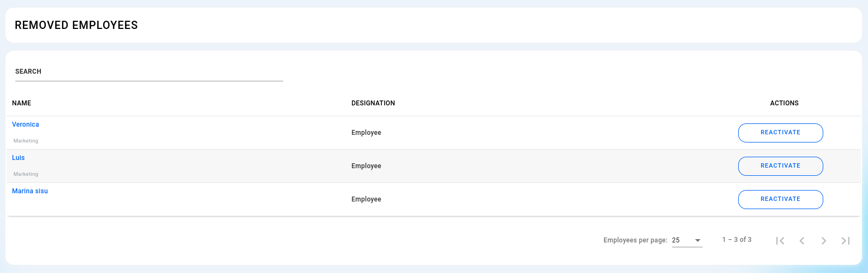Screen dimensions: 868x273
Task: Reactivate the employee Veronica
Action: (x=780, y=133)
